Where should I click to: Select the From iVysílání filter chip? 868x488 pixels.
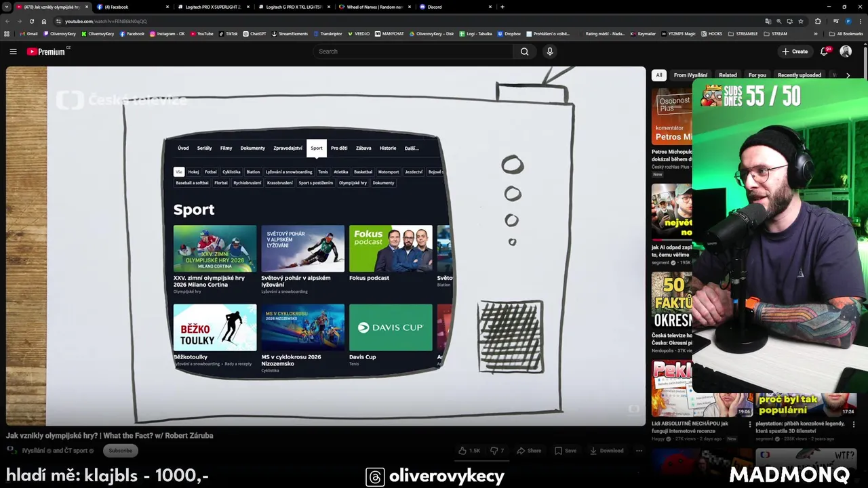click(690, 75)
